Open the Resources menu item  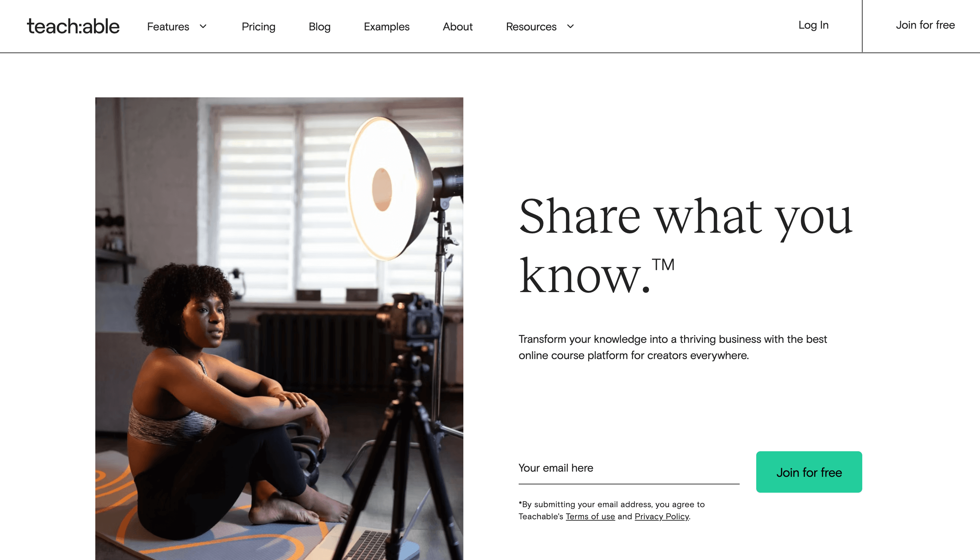tap(531, 27)
